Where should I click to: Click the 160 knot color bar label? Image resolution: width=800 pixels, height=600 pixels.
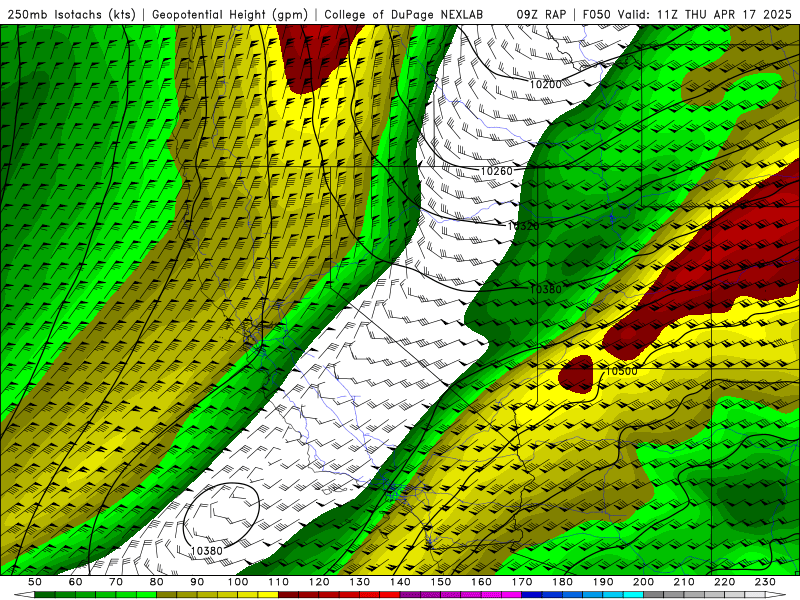tap(481, 582)
